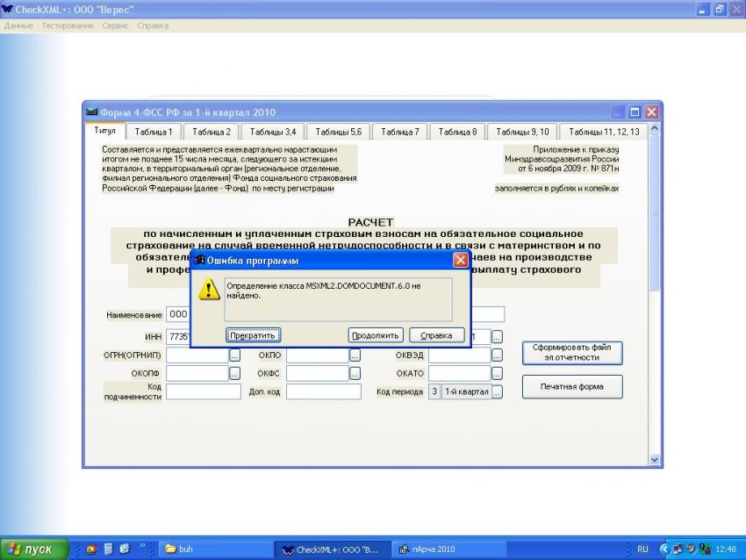
Task: Open the first quick launch icon after Пуск
Action: 90,549
